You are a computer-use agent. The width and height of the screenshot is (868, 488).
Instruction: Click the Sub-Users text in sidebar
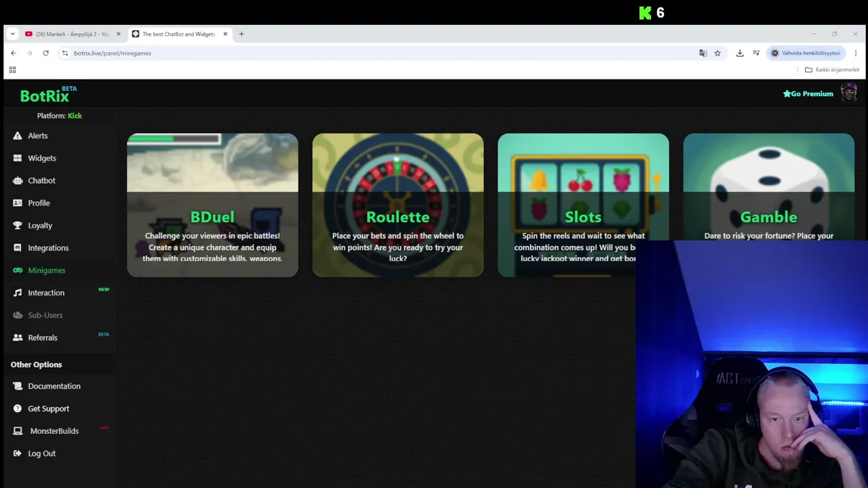tap(45, 314)
